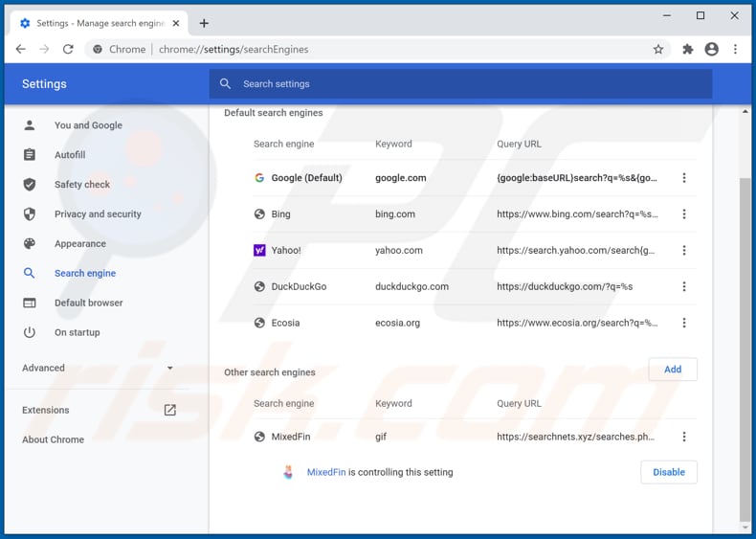This screenshot has width=756, height=539.
Task: Open the profile avatar icon
Action: pos(712,49)
